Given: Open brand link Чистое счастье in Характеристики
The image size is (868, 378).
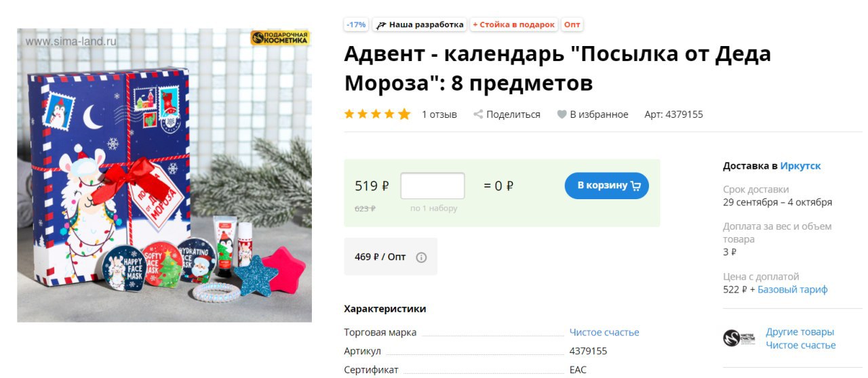Looking at the screenshot, I should [604, 333].
